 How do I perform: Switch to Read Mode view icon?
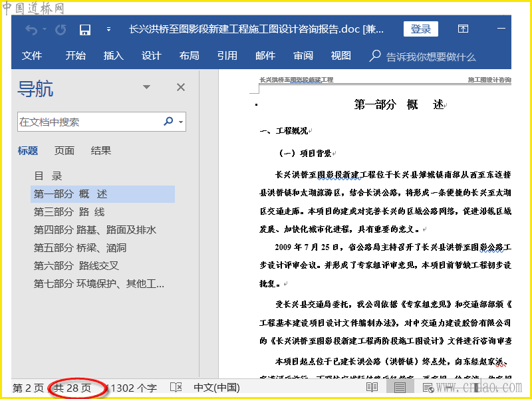tap(372, 387)
